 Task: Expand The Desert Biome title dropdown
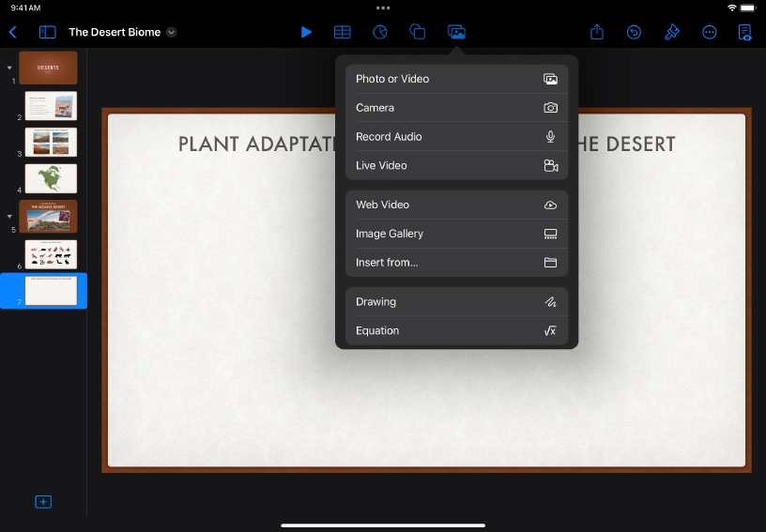click(x=171, y=32)
